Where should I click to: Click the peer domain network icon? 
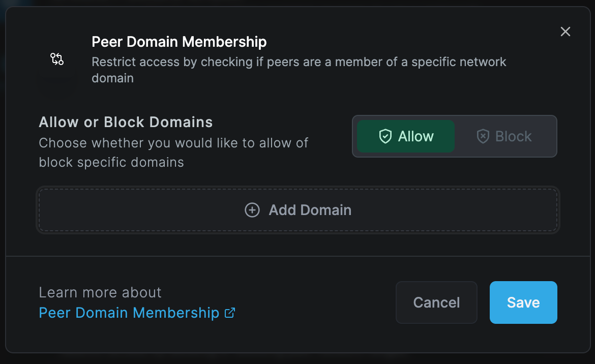coord(57,59)
